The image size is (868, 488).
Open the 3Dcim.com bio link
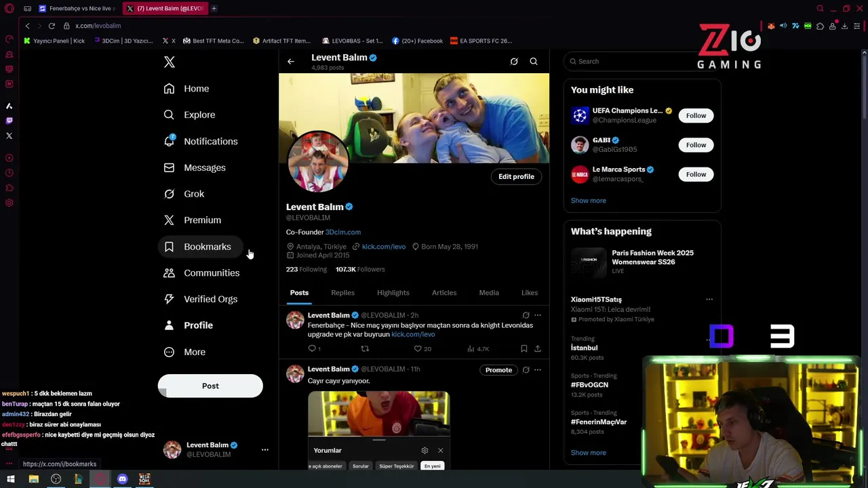point(342,232)
